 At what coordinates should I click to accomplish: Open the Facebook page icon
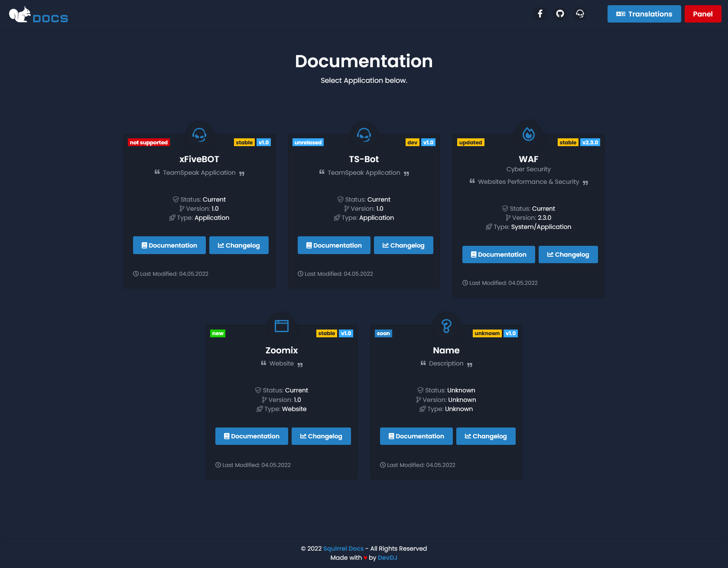540,13
